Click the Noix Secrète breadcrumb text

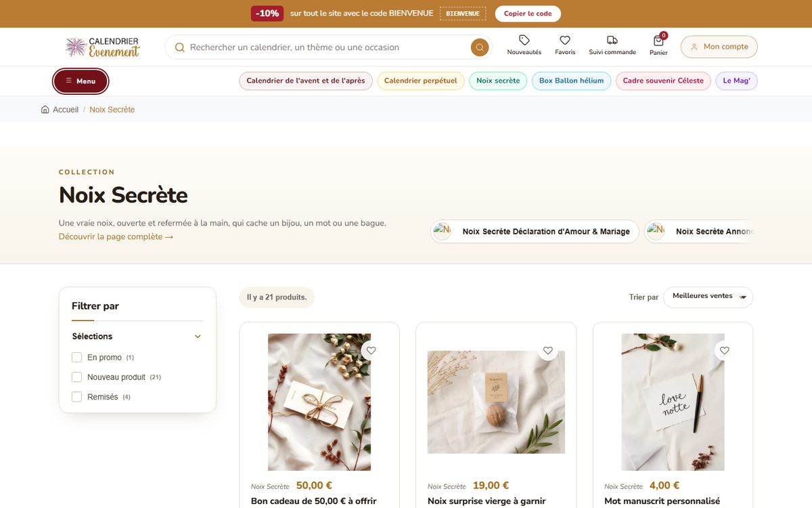click(x=112, y=110)
